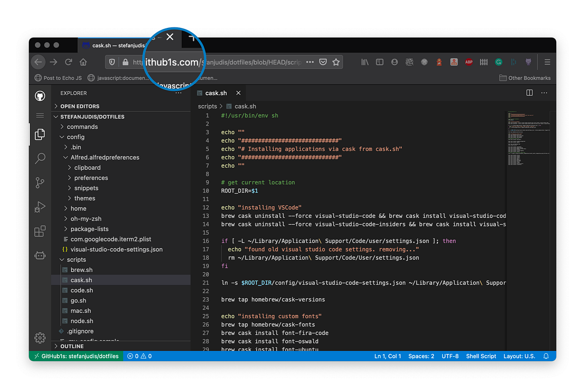Split the editor using the split icon
Image resolution: width=587 pixels, height=392 pixels.
[x=529, y=92]
